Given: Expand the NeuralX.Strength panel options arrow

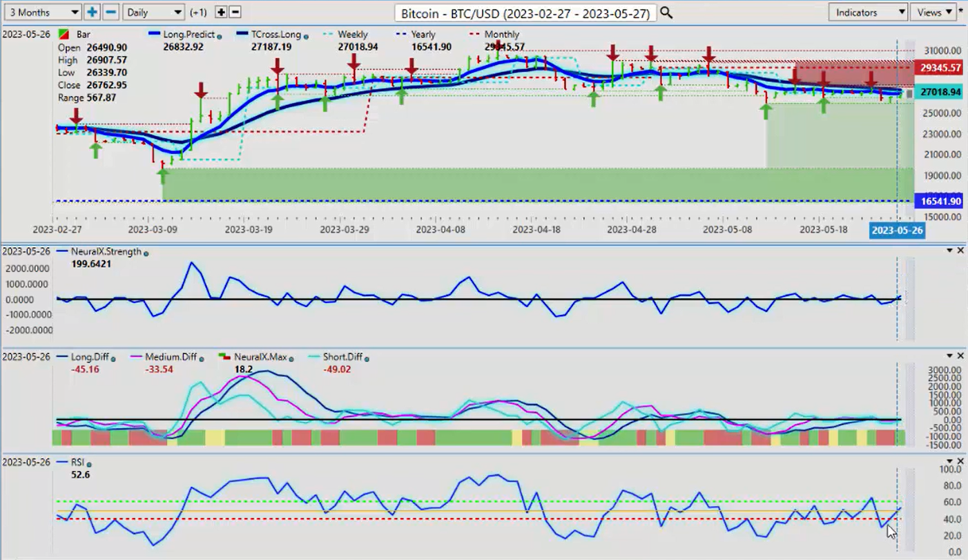Looking at the screenshot, I should click(x=949, y=250).
